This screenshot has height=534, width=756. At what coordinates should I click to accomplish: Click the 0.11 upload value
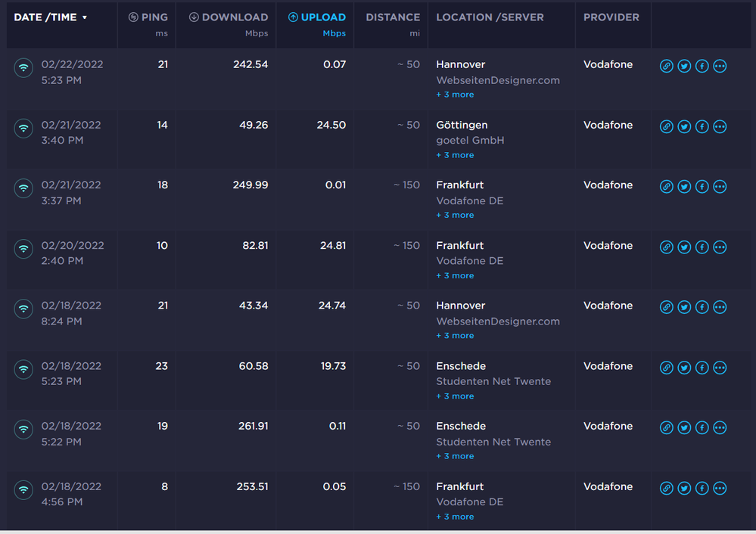338,426
